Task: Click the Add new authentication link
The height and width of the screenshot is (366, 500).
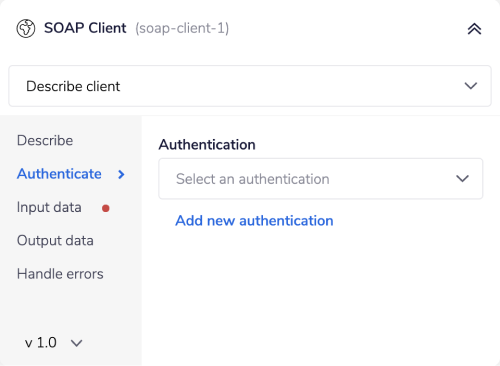Action: click(254, 221)
